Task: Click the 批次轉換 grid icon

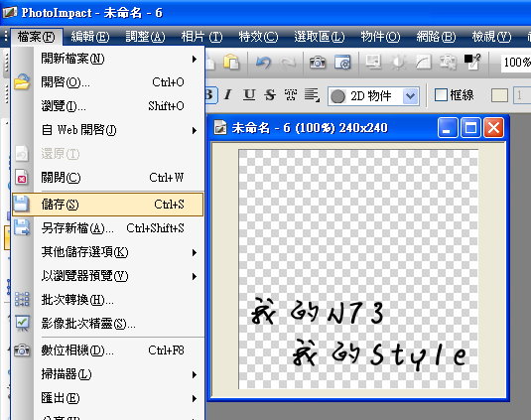Action: 22,300
